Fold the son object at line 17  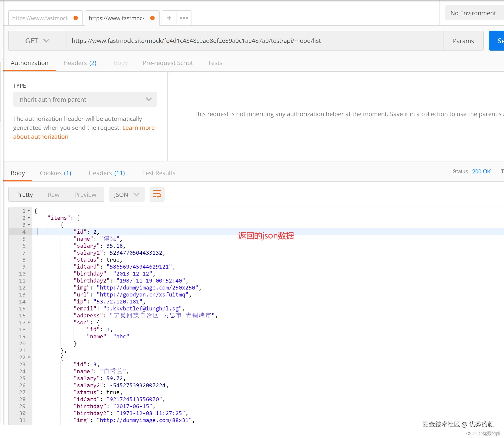click(29, 323)
